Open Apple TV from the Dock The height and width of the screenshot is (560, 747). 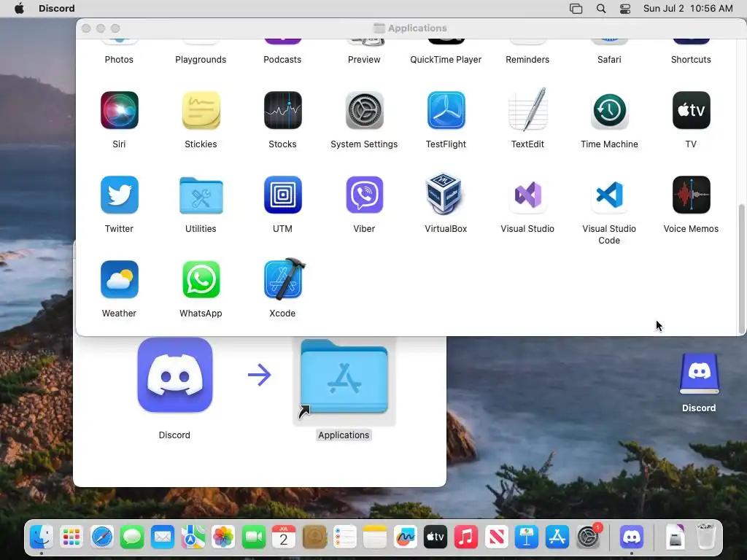click(x=436, y=537)
